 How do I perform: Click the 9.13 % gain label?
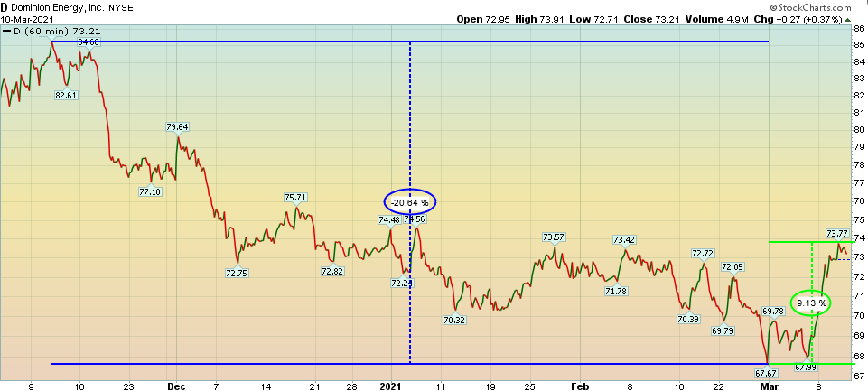pos(812,303)
